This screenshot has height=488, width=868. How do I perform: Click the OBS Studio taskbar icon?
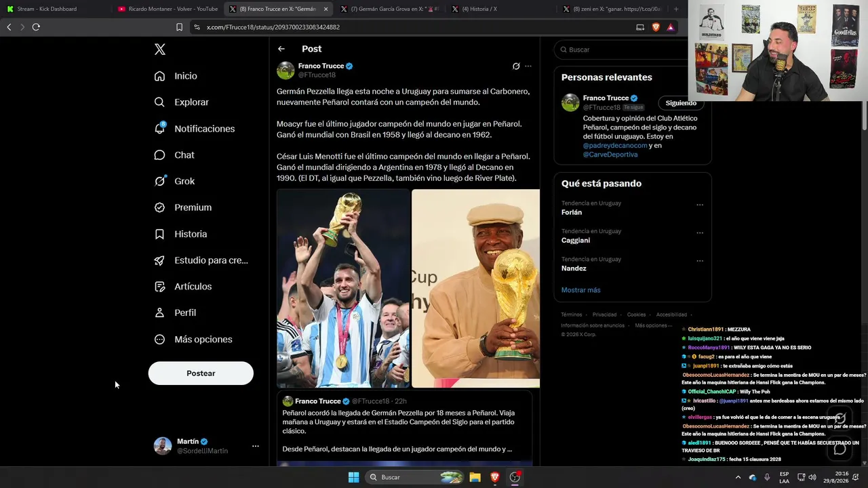pos(515,477)
